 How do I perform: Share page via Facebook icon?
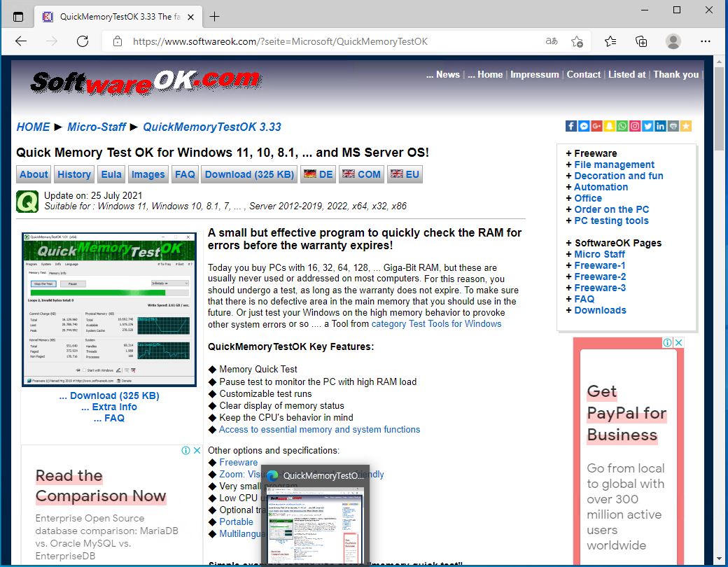point(571,126)
